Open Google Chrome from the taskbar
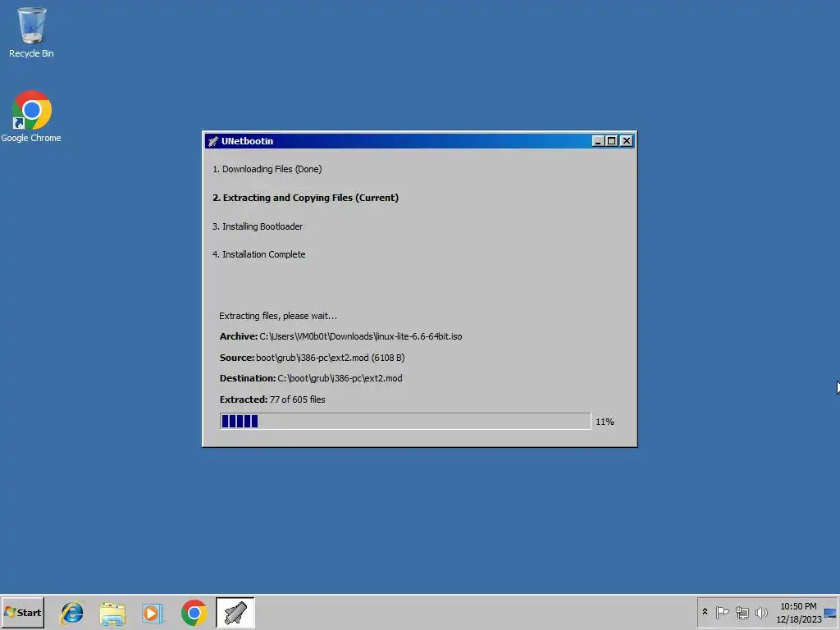 point(194,612)
